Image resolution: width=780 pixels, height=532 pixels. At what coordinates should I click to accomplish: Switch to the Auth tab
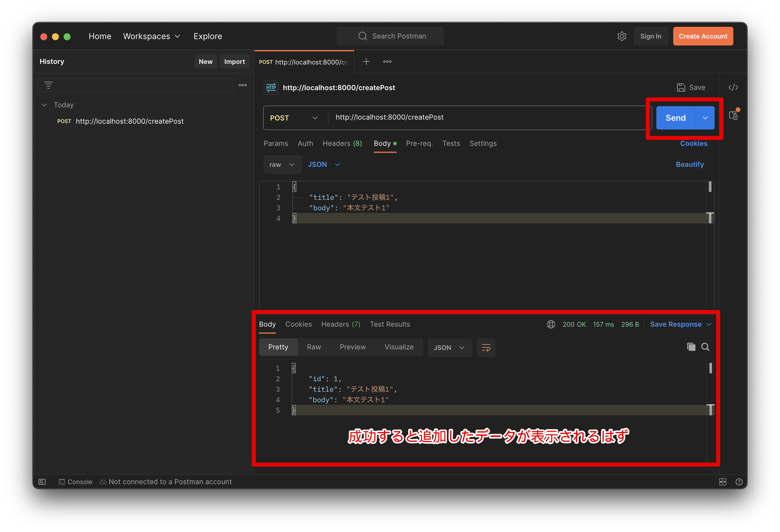305,143
